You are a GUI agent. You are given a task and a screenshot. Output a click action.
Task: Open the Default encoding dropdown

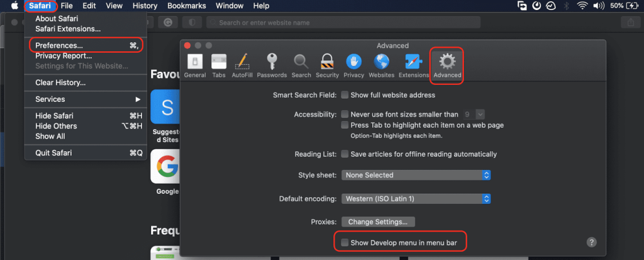click(x=416, y=199)
